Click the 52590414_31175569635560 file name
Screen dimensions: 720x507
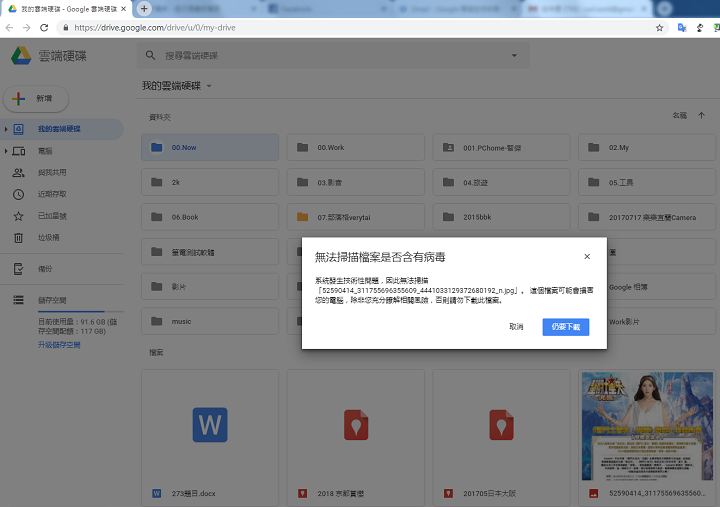tap(658, 493)
